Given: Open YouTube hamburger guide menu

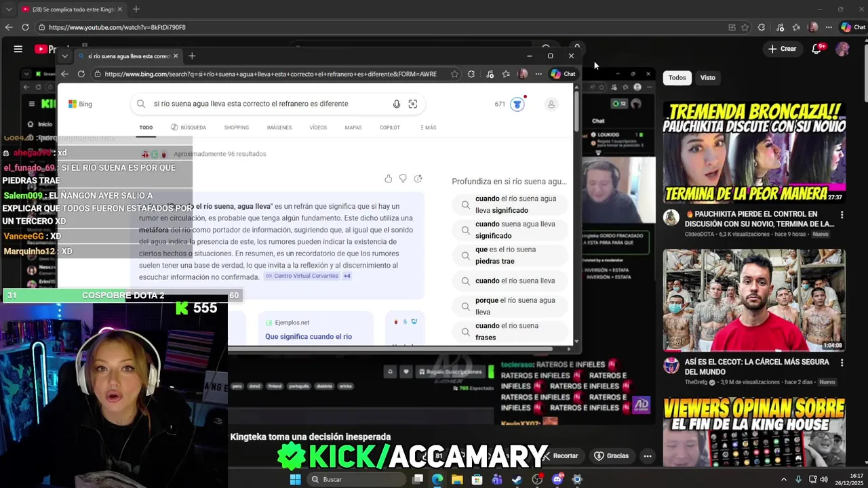Looking at the screenshot, I should 18,49.
